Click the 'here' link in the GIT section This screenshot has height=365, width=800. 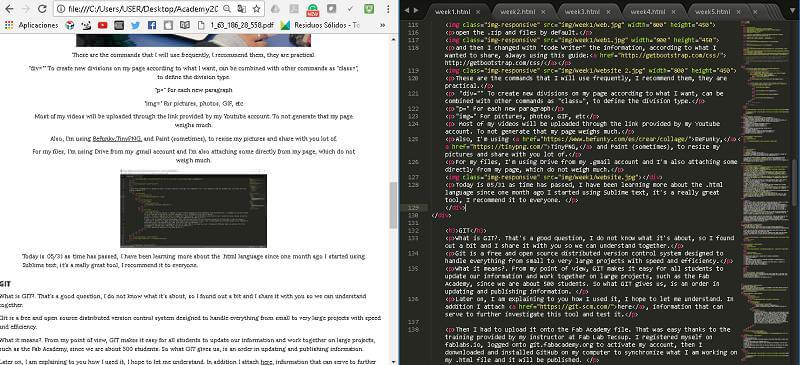(x=265, y=361)
